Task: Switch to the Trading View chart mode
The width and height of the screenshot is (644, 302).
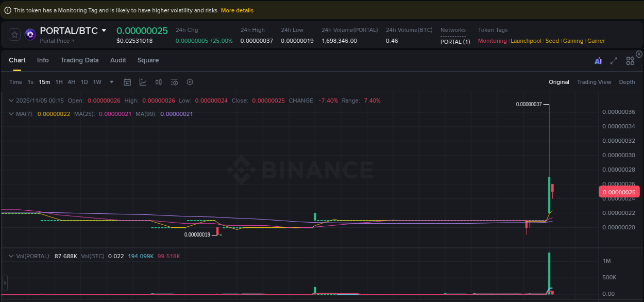Action: pyautogui.click(x=594, y=82)
